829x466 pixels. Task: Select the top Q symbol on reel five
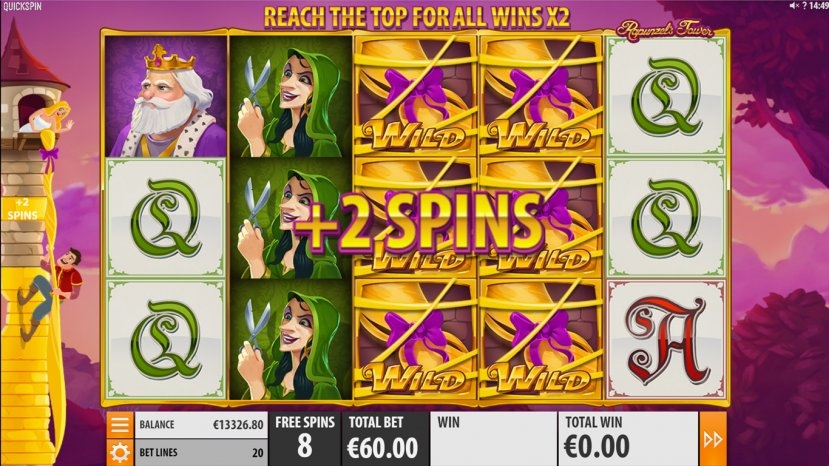[666, 96]
